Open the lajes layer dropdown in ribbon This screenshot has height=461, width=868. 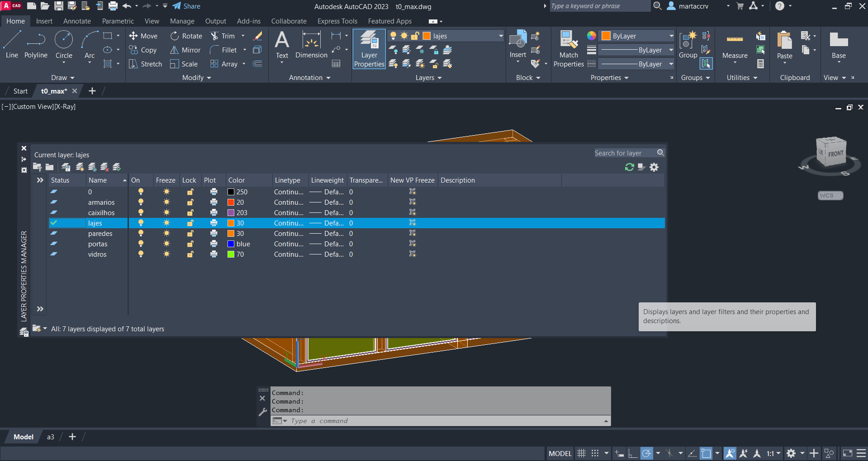[501, 36]
